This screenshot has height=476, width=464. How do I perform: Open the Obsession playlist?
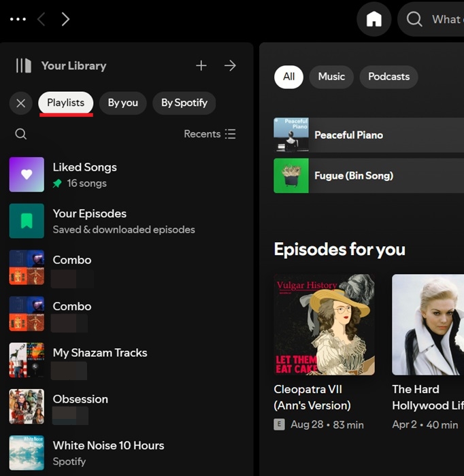click(x=127, y=407)
